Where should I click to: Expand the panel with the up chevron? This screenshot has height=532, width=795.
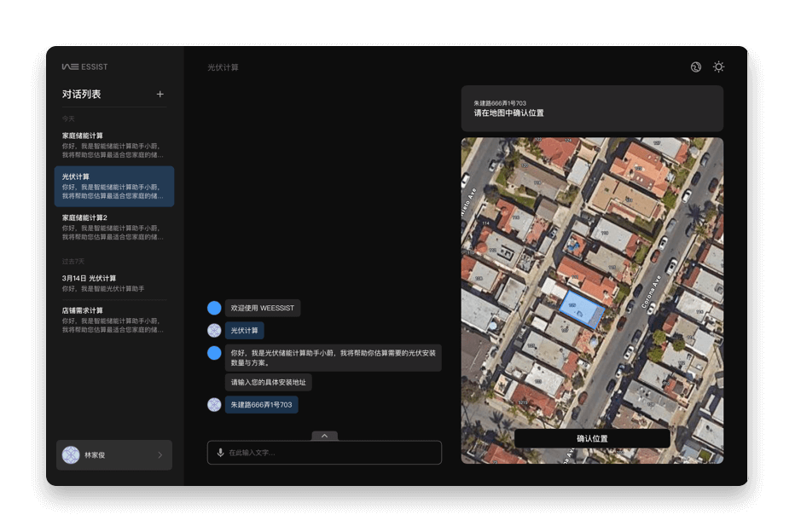pyautogui.click(x=324, y=436)
